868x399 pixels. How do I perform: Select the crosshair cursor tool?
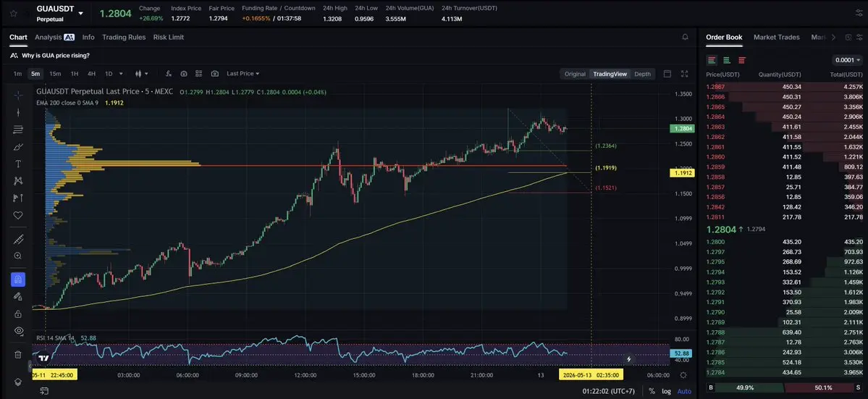[x=17, y=95]
